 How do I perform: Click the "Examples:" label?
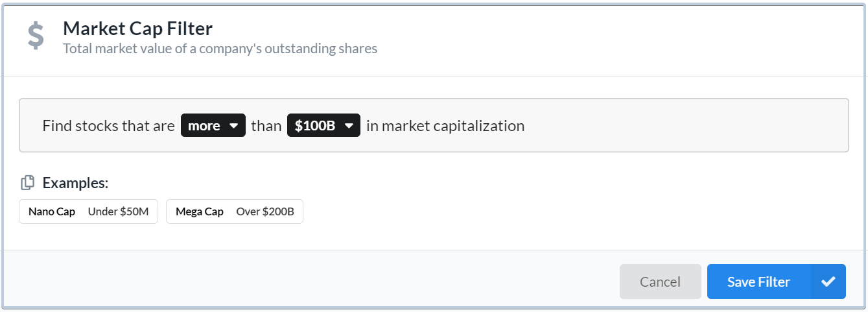point(75,183)
